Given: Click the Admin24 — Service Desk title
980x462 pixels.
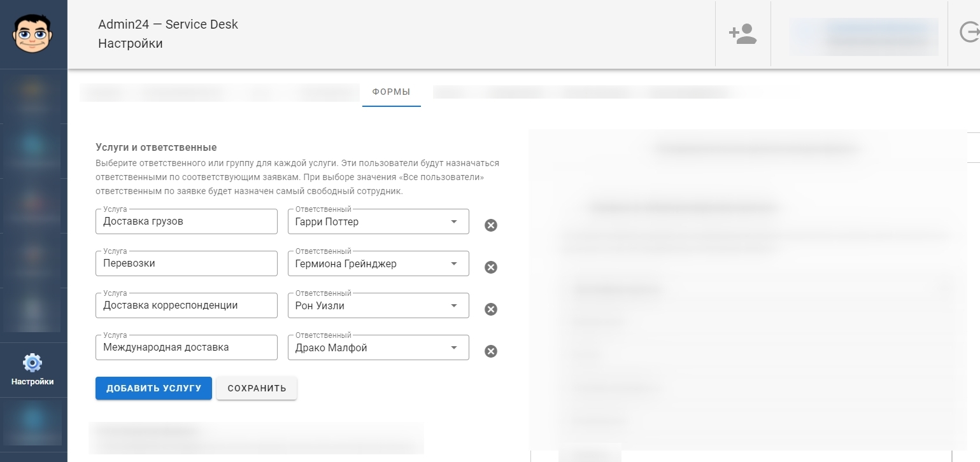Looking at the screenshot, I should tap(168, 25).
